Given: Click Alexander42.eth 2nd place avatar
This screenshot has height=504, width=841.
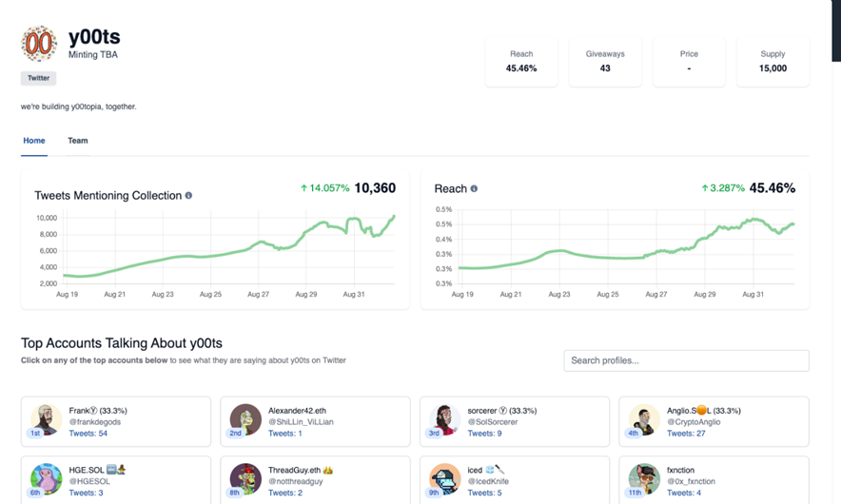Looking at the screenshot, I should [x=245, y=419].
